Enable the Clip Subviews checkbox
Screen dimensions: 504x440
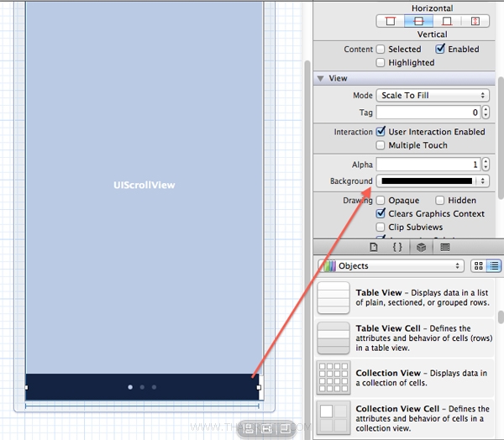point(381,228)
